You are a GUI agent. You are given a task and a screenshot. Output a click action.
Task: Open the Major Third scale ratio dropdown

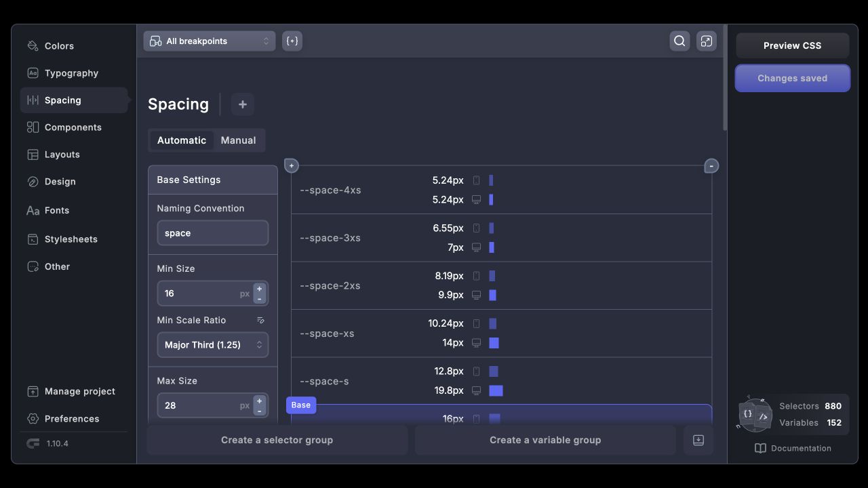point(213,345)
